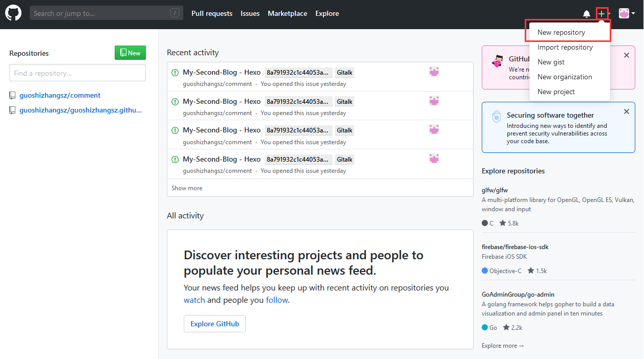Image resolution: width=644 pixels, height=359 pixels.
Task: Click the Find a repository search field
Action: (x=77, y=73)
